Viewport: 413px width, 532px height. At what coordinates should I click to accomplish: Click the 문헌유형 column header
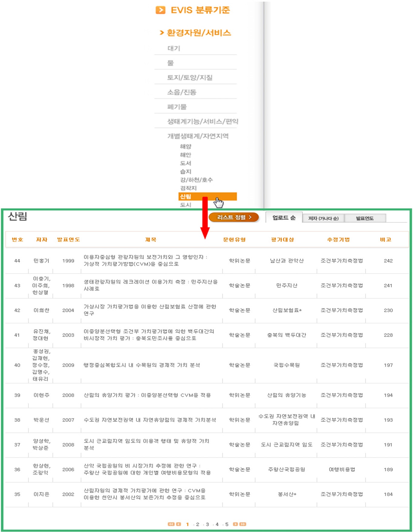234,239
